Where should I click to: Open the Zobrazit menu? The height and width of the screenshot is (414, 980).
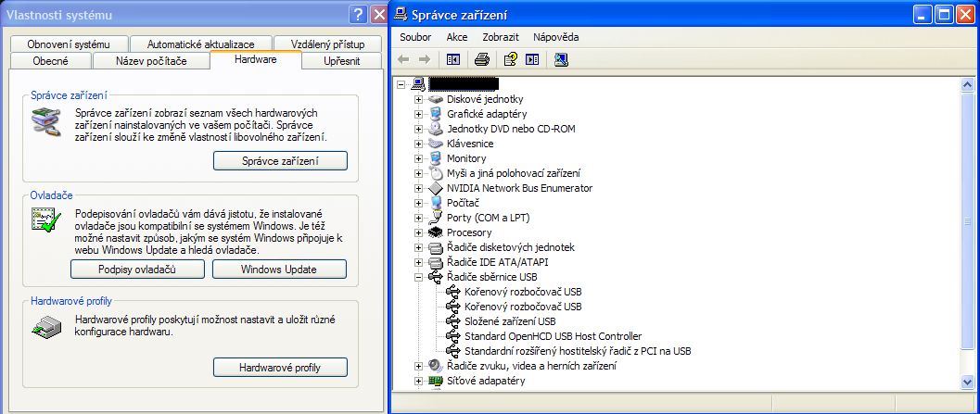click(501, 37)
